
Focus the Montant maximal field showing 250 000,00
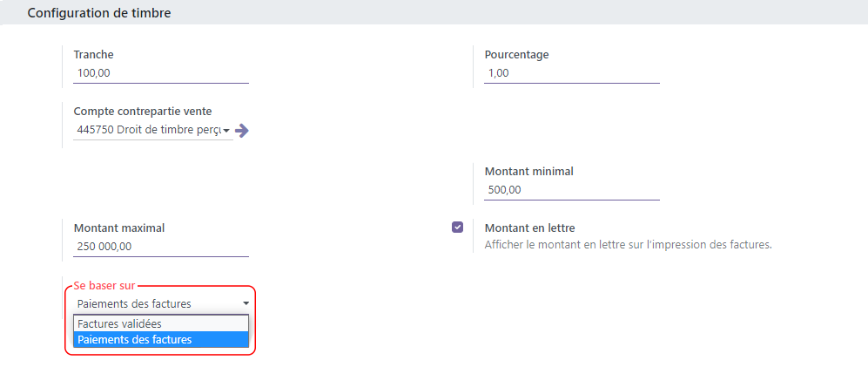click(161, 247)
